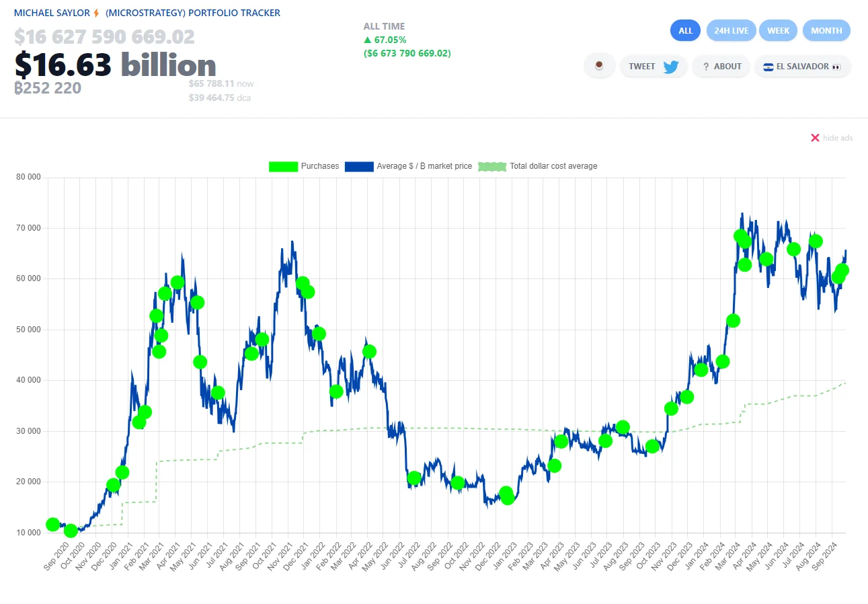Image resolution: width=868 pixels, height=604 pixels.
Task: Click the $16.63 billion portfolio value
Action: click(x=115, y=65)
